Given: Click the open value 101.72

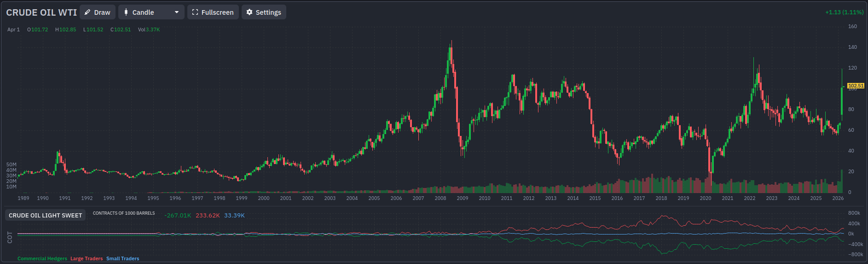Looking at the screenshot, I should click(x=40, y=29).
